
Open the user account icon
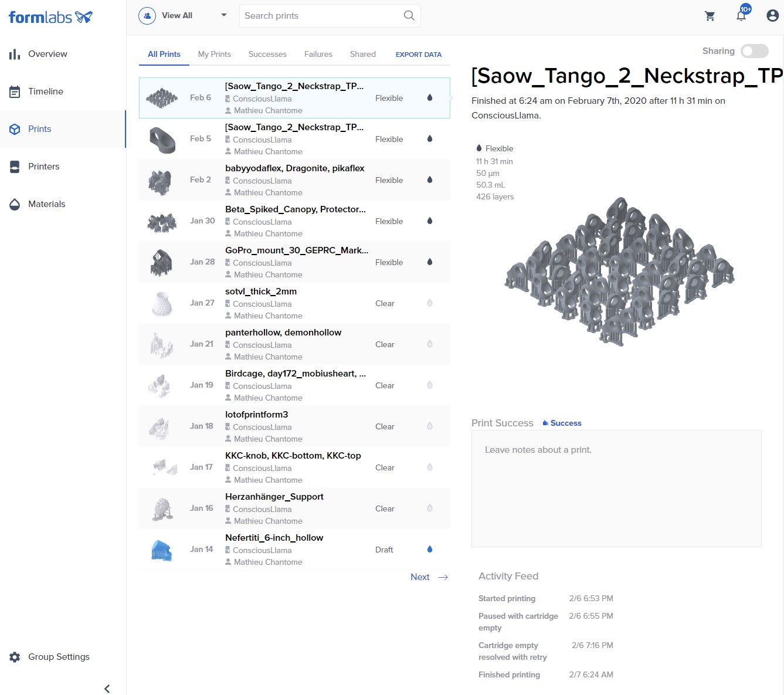pyautogui.click(x=772, y=16)
